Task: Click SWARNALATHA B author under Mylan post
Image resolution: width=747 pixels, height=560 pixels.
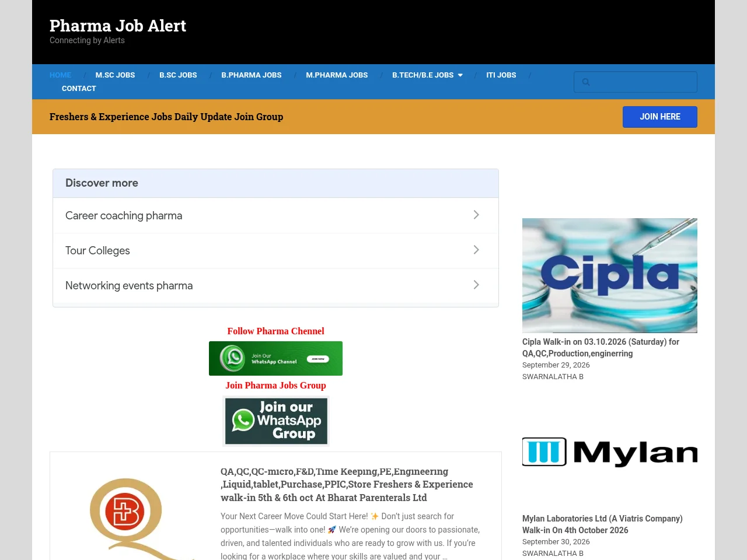Action: (x=553, y=554)
